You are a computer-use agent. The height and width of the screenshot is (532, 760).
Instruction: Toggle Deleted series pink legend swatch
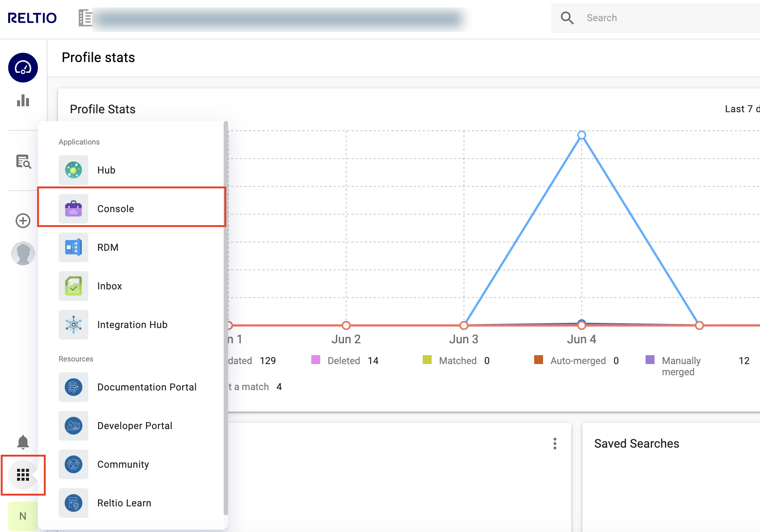tap(316, 360)
